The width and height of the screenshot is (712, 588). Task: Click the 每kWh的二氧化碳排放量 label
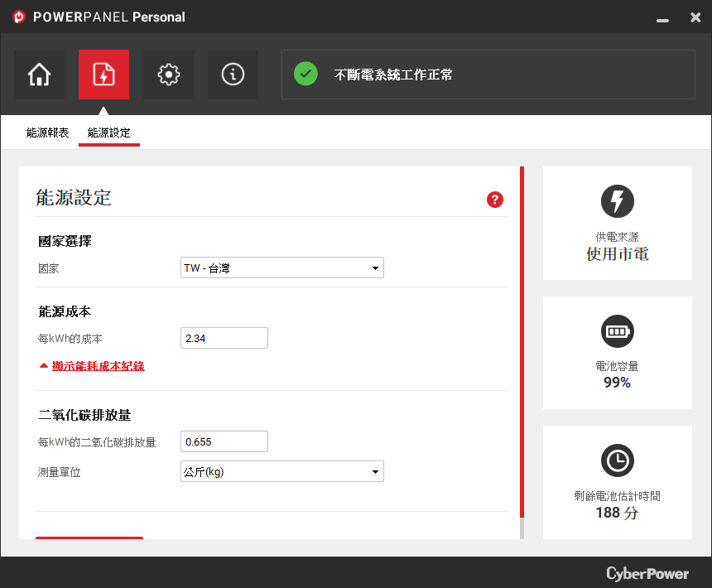click(97, 442)
